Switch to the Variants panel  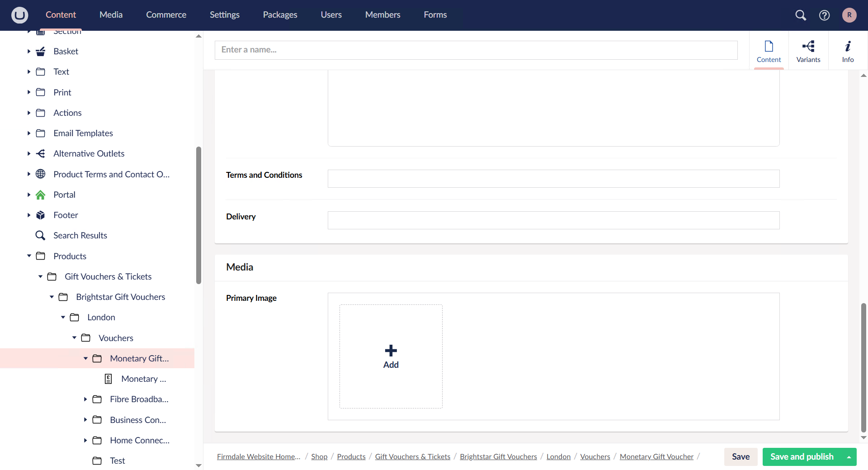(x=808, y=50)
